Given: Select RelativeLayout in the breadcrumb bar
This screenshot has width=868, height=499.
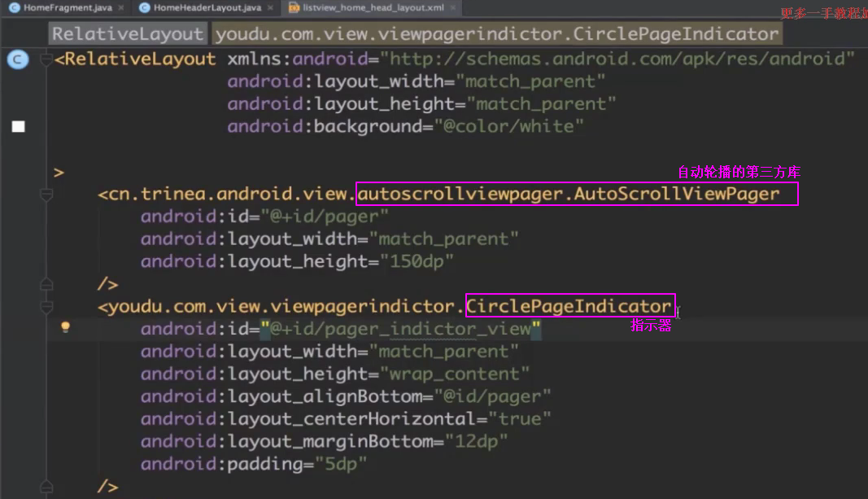Looking at the screenshot, I should 128,34.
